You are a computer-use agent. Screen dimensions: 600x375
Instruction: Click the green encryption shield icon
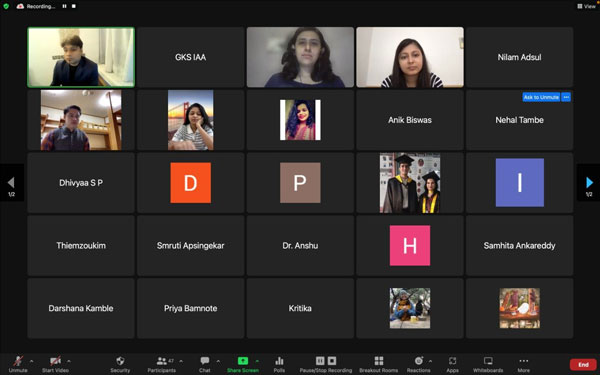tap(6, 6)
